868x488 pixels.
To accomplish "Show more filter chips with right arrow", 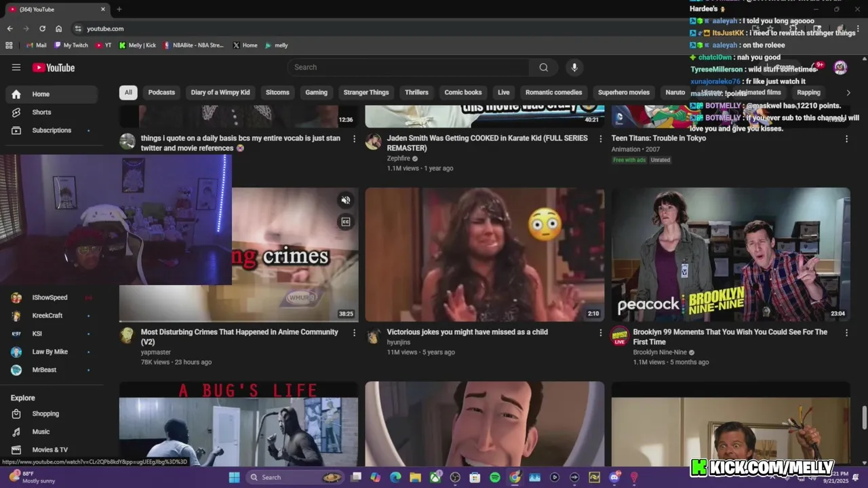I will coord(848,92).
